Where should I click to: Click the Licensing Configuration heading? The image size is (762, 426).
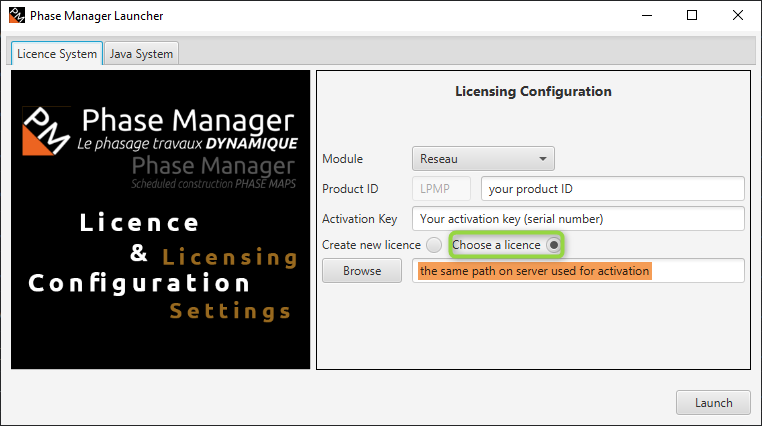[x=533, y=91]
